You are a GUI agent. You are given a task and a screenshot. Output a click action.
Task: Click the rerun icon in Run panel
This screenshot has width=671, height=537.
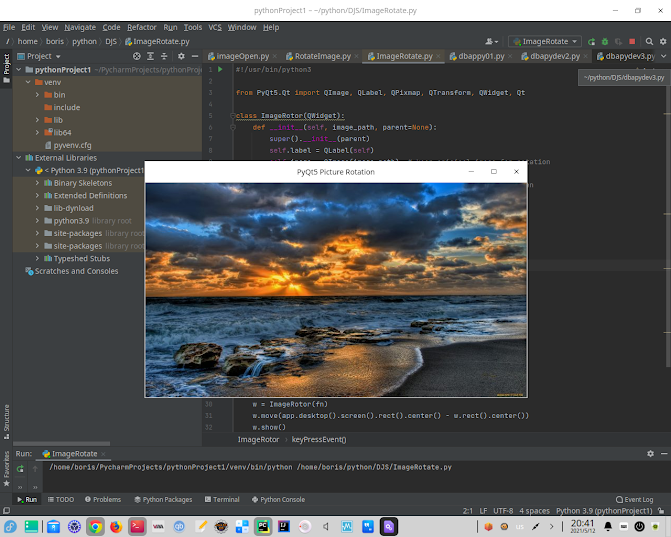(x=21, y=467)
